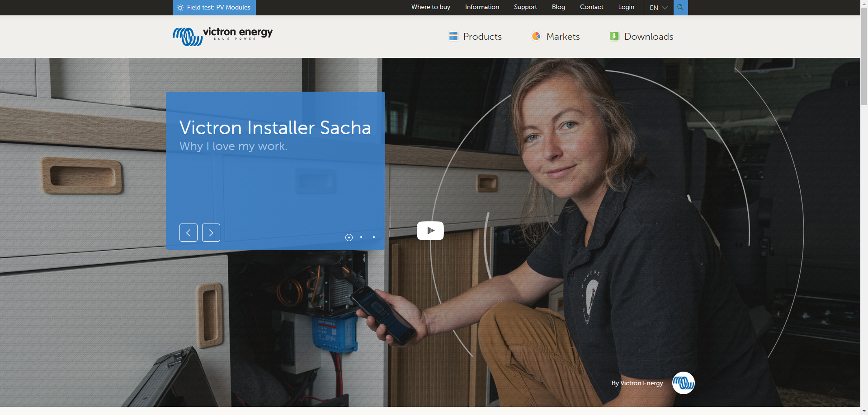868x415 pixels.
Task: Click the Blog menu item
Action: (558, 7)
